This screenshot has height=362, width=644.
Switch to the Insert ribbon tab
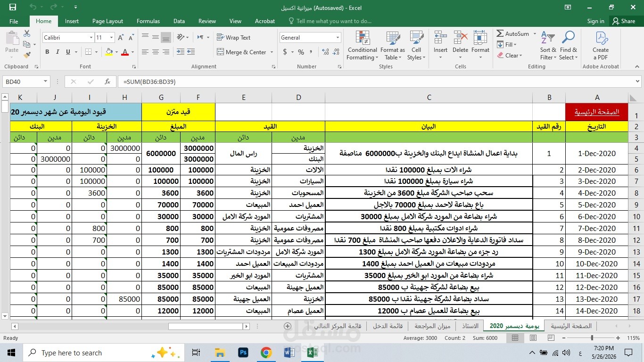[72, 21]
